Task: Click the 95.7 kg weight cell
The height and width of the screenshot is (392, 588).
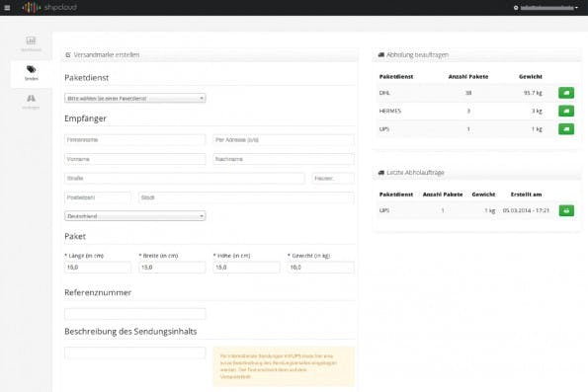Action: (533, 93)
